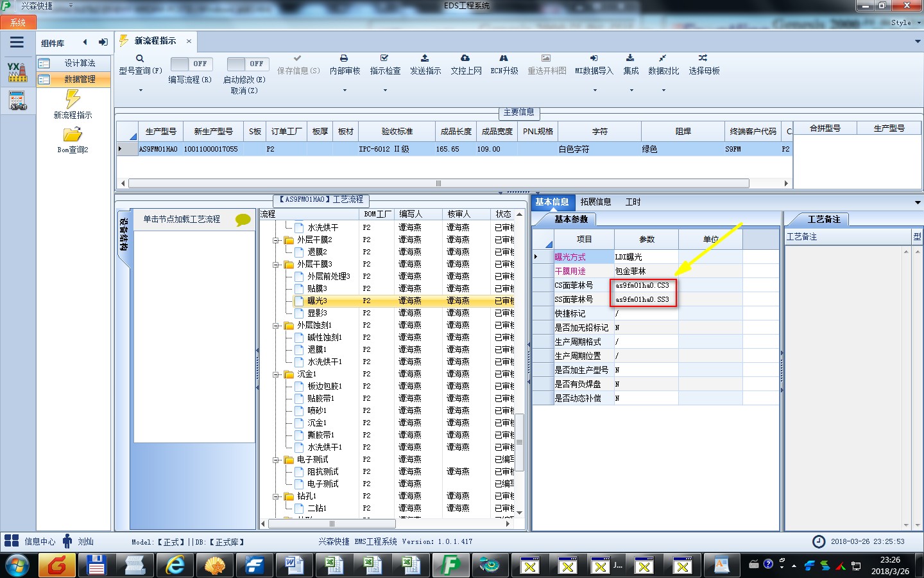Open Internet Explorer from taskbar

click(175, 566)
